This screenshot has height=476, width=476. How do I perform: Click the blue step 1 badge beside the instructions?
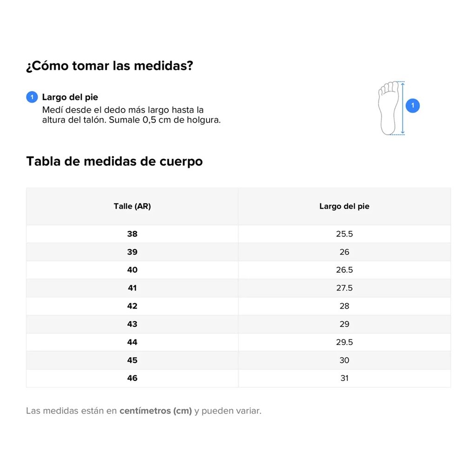click(32, 97)
